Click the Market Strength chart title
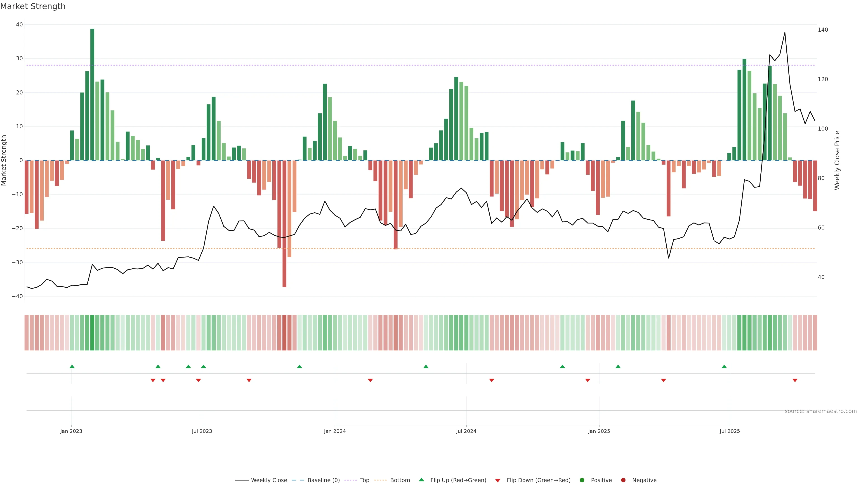This screenshot has height=488, width=868. pos(33,6)
